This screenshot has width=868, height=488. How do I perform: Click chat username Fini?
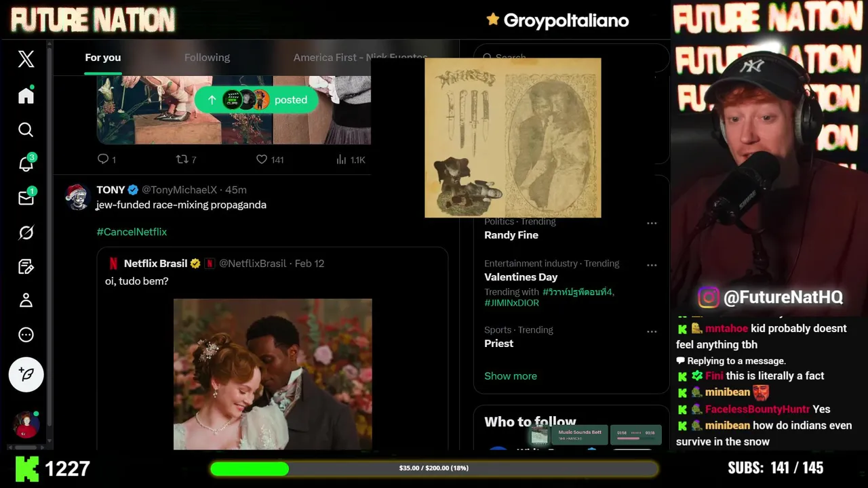point(714,376)
